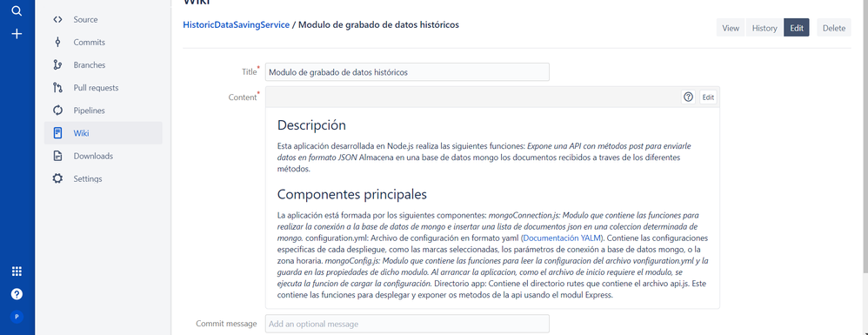
Task: Click the page title breadcrumb 'Modulo de grabado de datos históricos'
Action: point(378,25)
